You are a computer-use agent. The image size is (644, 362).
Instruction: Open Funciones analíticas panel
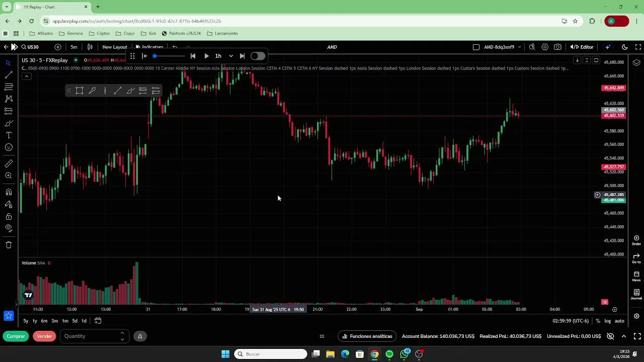(367, 336)
